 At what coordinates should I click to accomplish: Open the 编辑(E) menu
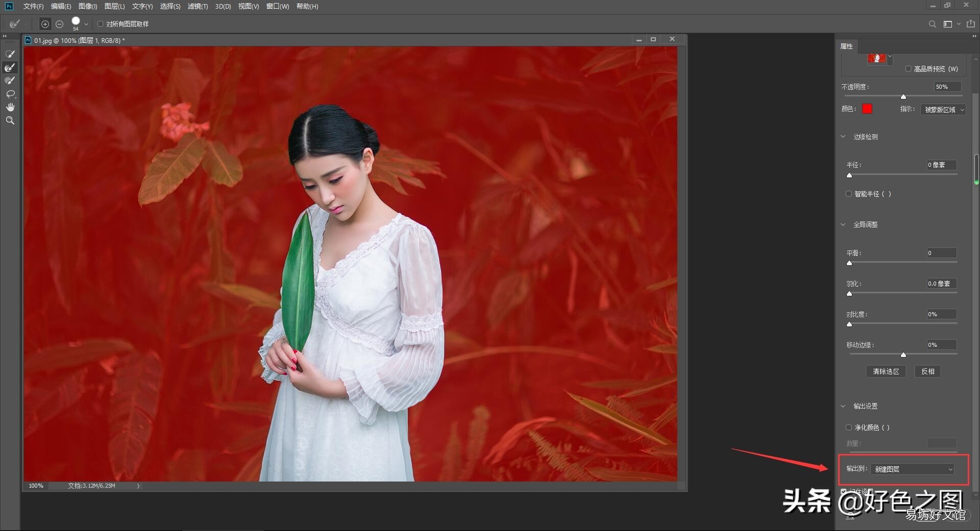61,6
